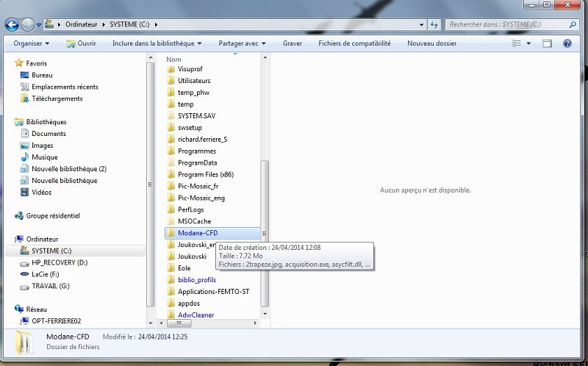
Task: Select the Pic-Mosaic_eng folder icon
Action: point(171,198)
